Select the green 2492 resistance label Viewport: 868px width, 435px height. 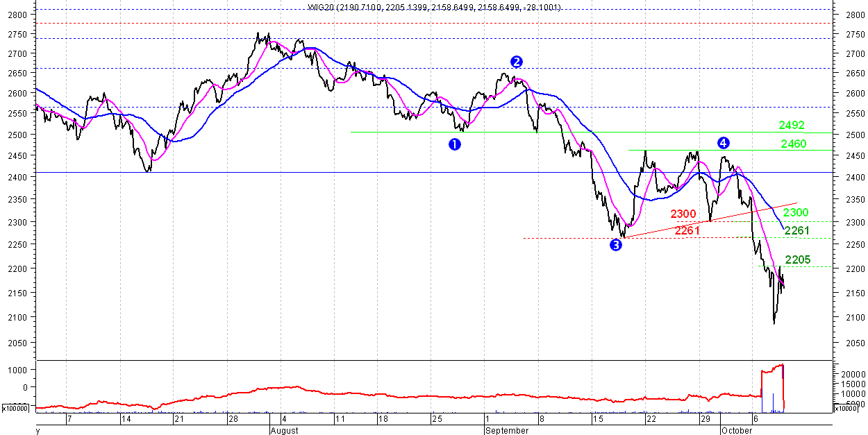pyautogui.click(x=792, y=126)
